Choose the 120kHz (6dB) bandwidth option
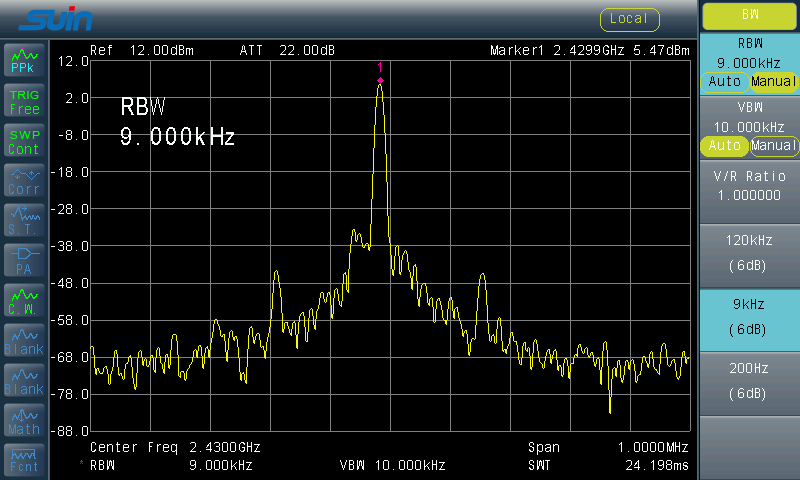Image resolution: width=800 pixels, height=480 pixels. click(x=749, y=257)
